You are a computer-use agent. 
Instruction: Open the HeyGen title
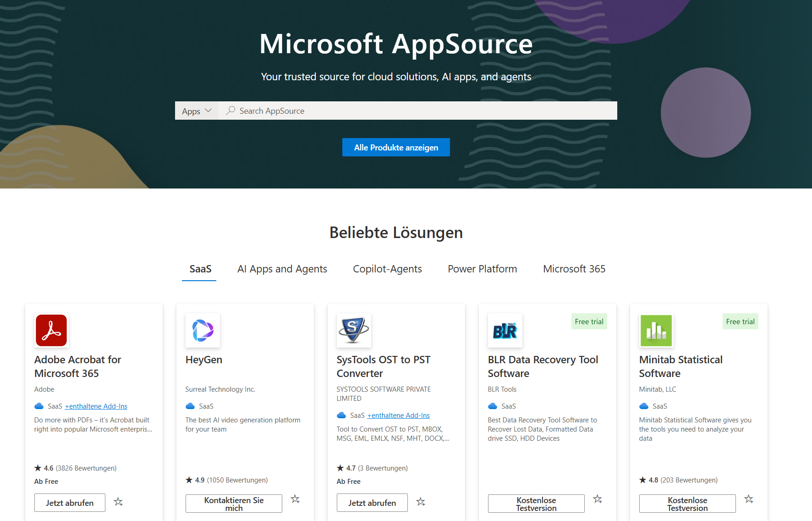point(204,360)
